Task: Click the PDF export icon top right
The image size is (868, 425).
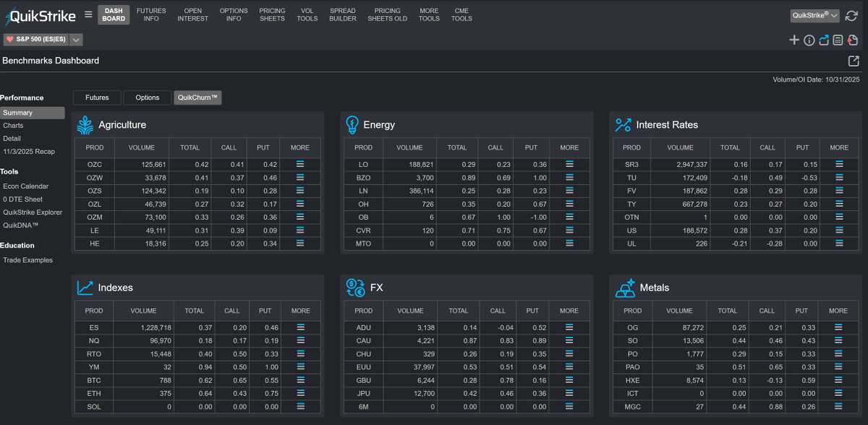Action: click(853, 40)
